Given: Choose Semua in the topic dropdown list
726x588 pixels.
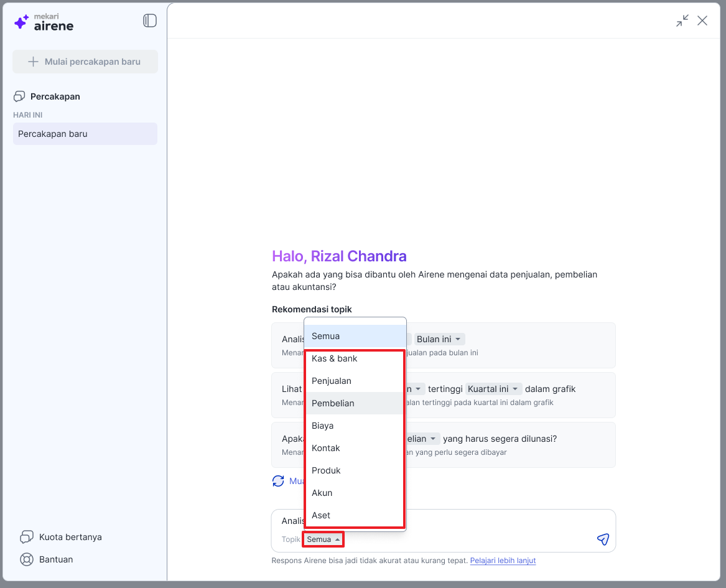Looking at the screenshot, I should coord(355,336).
